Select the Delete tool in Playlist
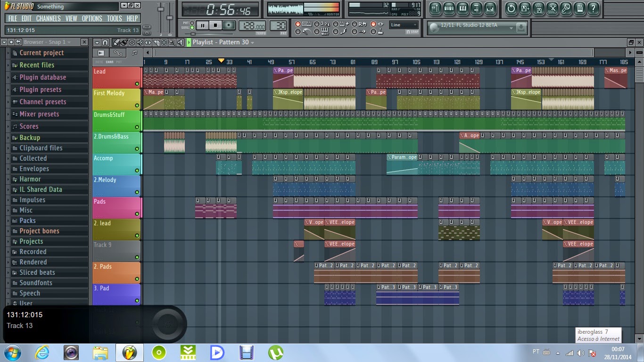The width and height of the screenshot is (644, 362). click(132, 42)
